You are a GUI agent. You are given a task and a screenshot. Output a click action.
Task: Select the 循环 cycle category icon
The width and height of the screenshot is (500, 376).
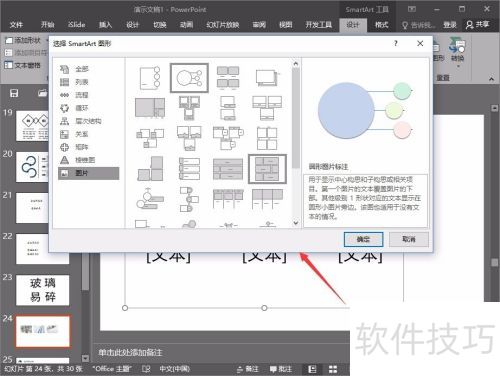(x=64, y=108)
